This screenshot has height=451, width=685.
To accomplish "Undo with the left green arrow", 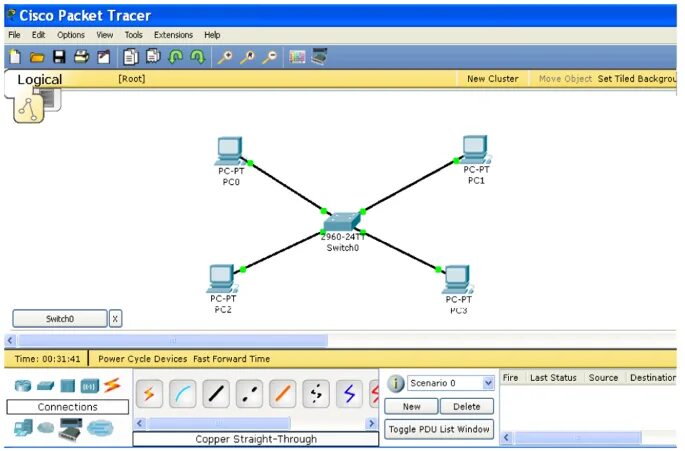I will pos(176,57).
